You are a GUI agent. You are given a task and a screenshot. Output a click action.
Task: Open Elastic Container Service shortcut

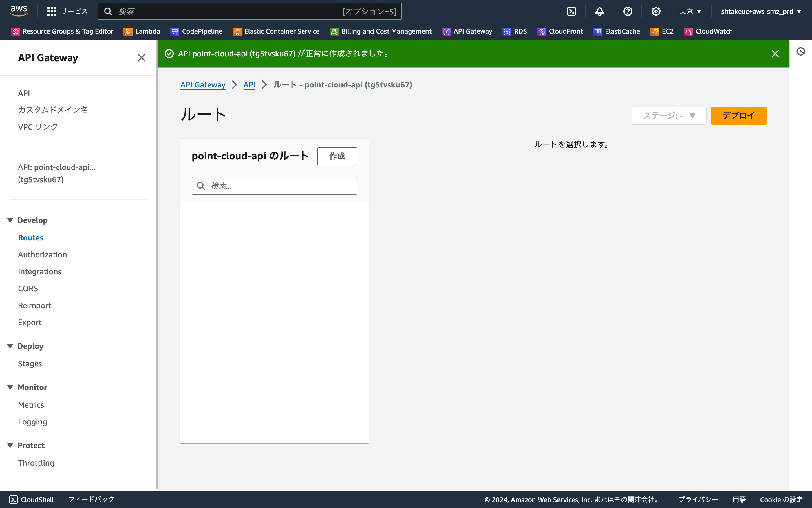pyautogui.click(x=276, y=31)
